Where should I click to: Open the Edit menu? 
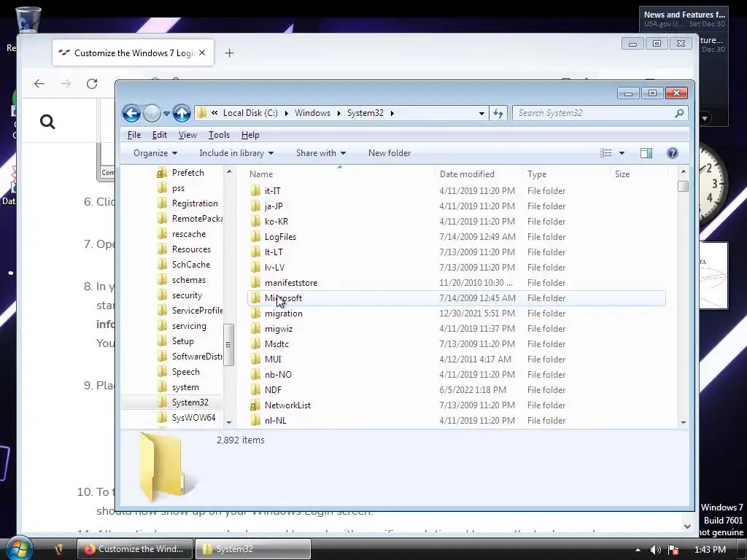(159, 135)
